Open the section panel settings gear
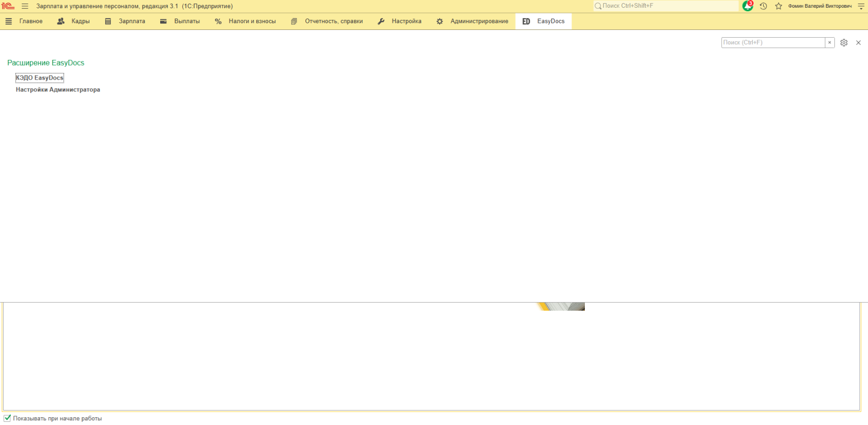 pyautogui.click(x=844, y=43)
